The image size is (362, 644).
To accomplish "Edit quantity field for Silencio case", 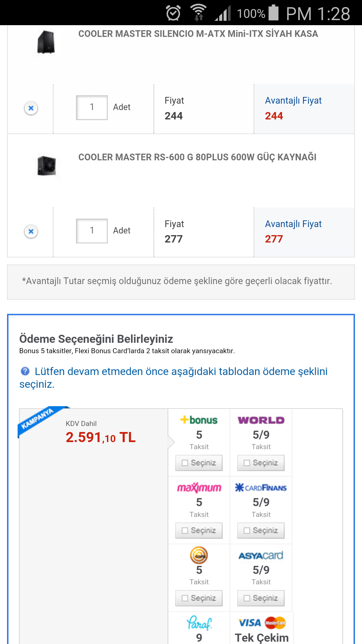I will [x=92, y=107].
